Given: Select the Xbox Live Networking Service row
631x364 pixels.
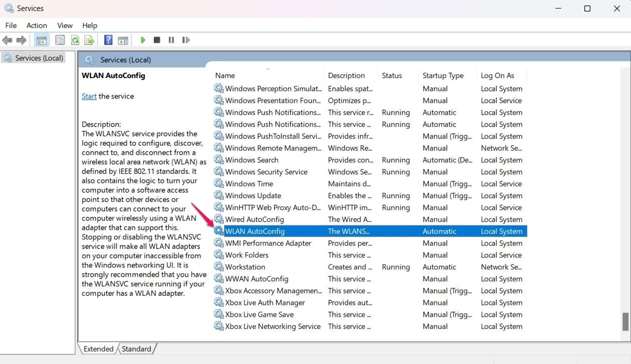Looking at the screenshot, I should pos(370,326).
